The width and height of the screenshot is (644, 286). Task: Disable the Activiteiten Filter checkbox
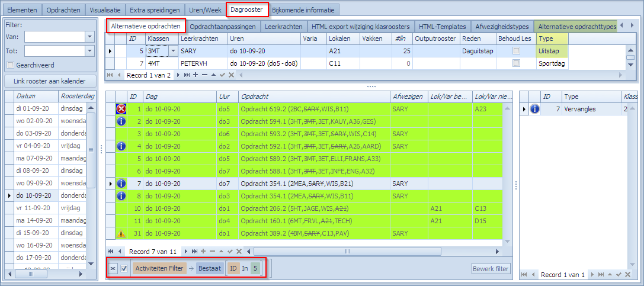124,268
